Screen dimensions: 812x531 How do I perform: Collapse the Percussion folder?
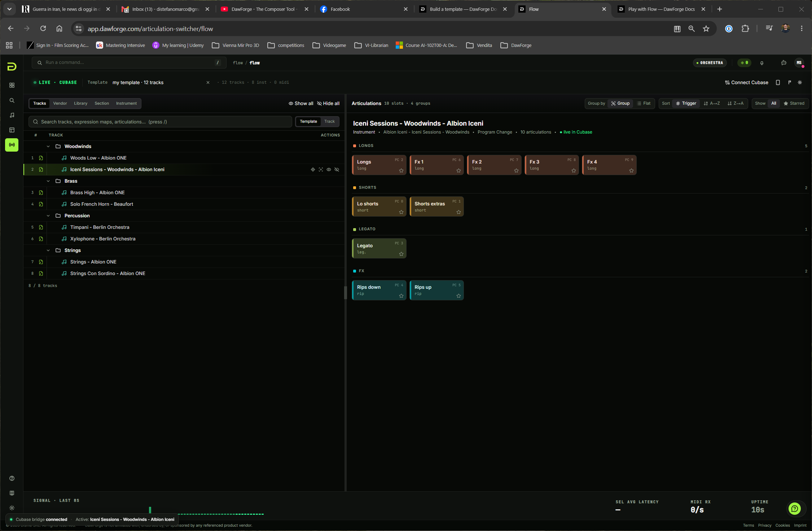tap(48, 216)
